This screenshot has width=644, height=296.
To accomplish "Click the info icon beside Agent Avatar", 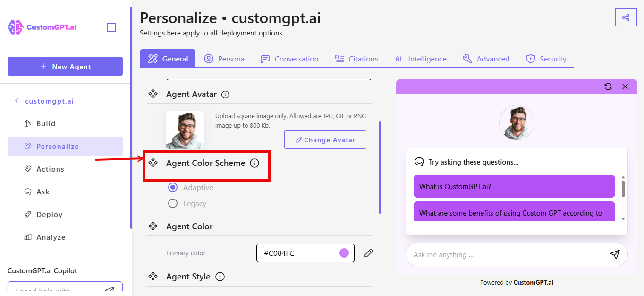I will coord(225,95).
